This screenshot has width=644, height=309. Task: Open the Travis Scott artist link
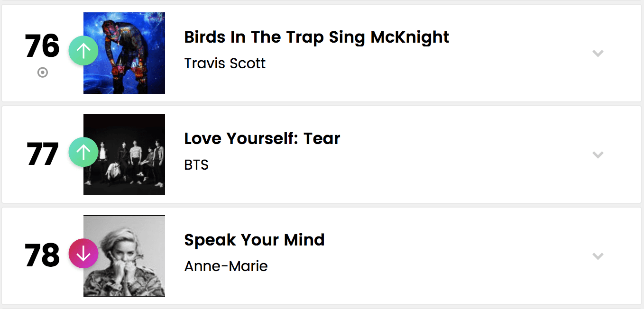[225, 64]
